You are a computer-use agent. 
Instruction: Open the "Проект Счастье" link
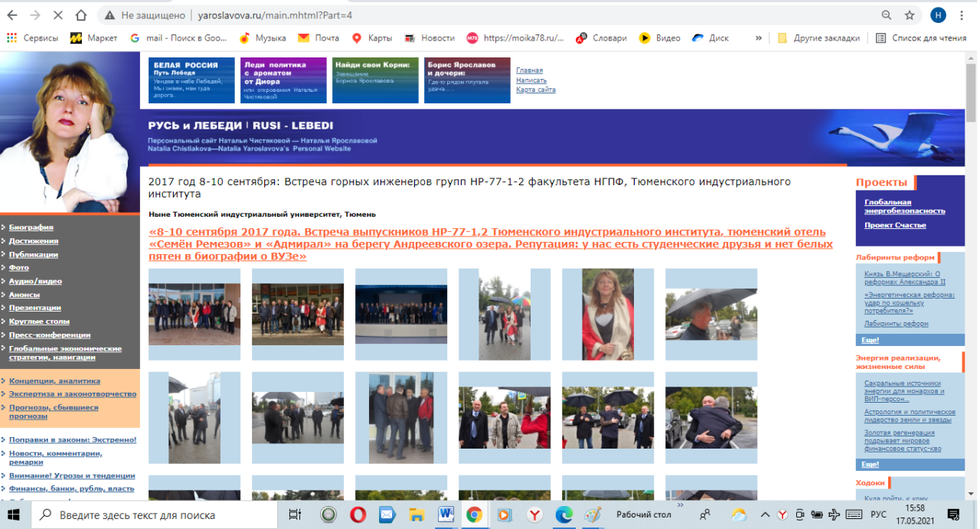(895, 225)
